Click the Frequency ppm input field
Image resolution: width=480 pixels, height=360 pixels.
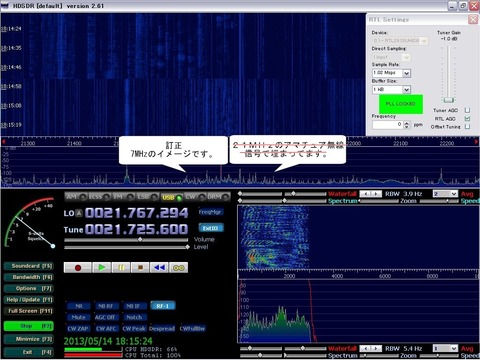point(388,125)
